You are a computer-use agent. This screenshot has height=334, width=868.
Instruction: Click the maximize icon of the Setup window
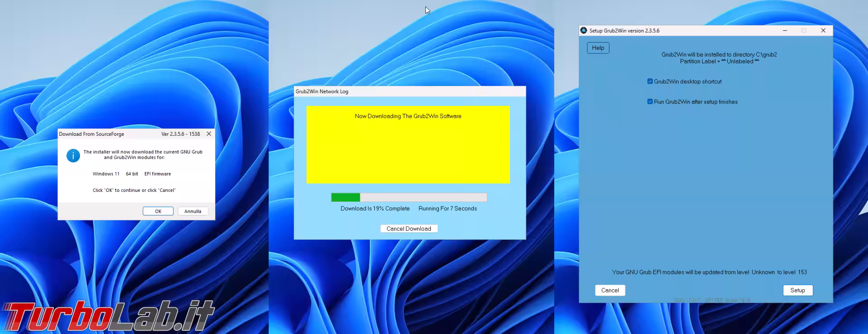coord(804,30)
